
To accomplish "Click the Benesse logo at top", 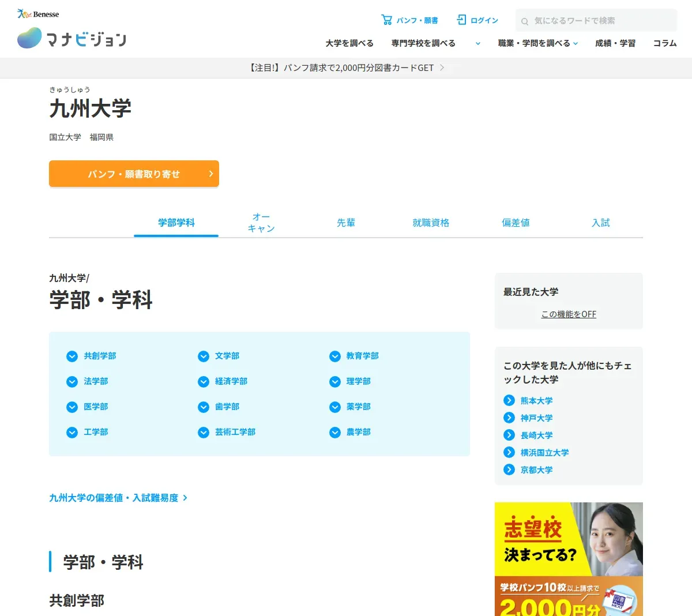I will pos(38,14).
